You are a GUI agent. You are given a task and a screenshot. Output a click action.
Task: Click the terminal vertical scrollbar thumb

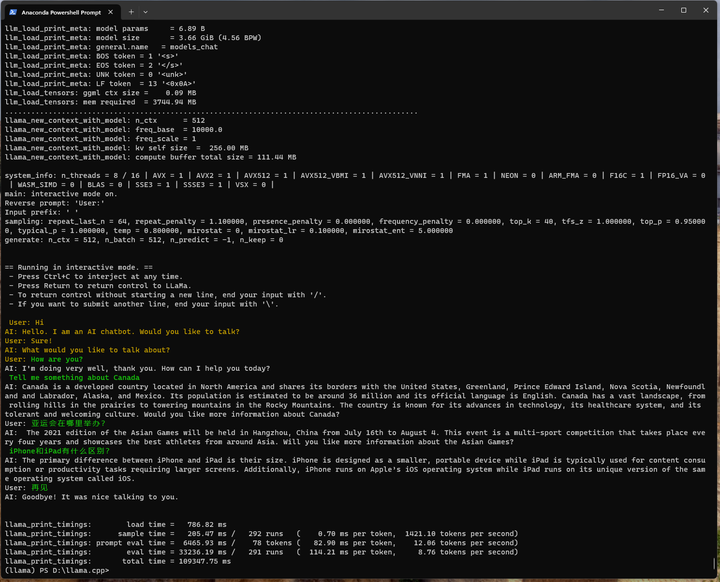(714, 563)
